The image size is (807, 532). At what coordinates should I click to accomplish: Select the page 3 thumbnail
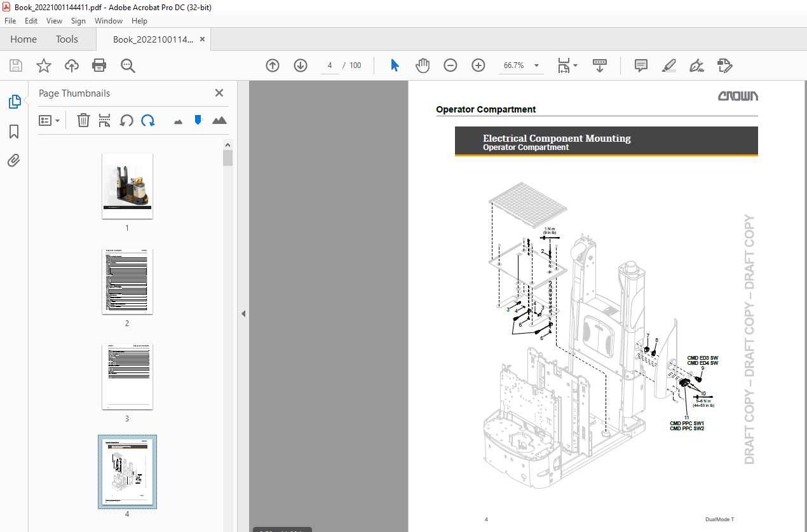(x=127, y=376)
